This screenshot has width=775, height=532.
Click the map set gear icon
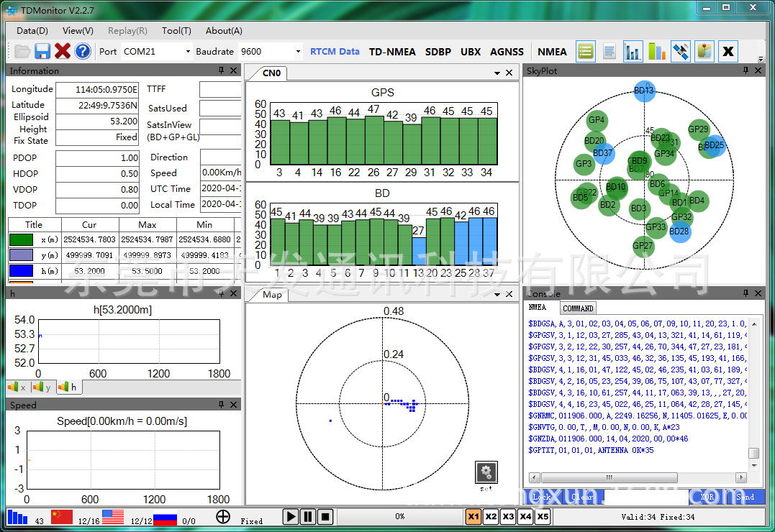pos(486,472)
